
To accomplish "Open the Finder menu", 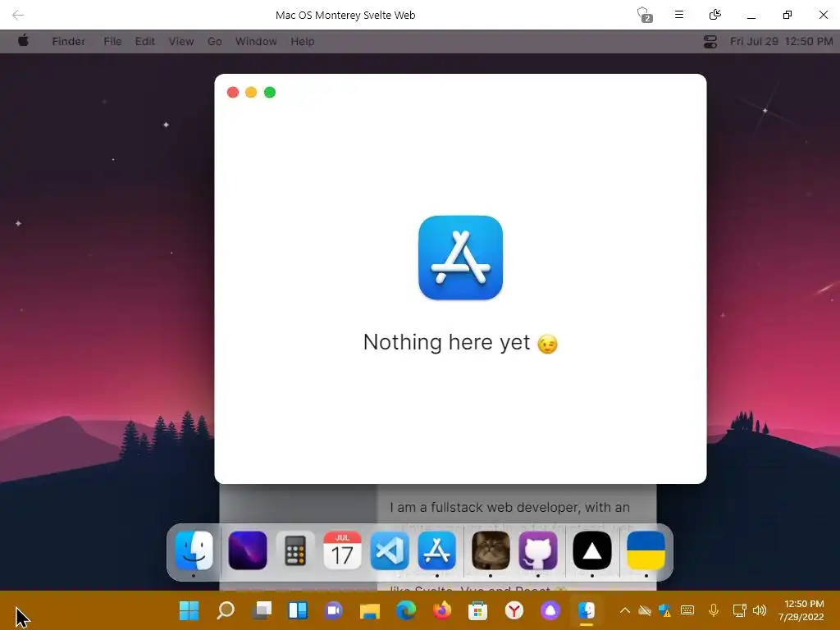I will [69, 41].
